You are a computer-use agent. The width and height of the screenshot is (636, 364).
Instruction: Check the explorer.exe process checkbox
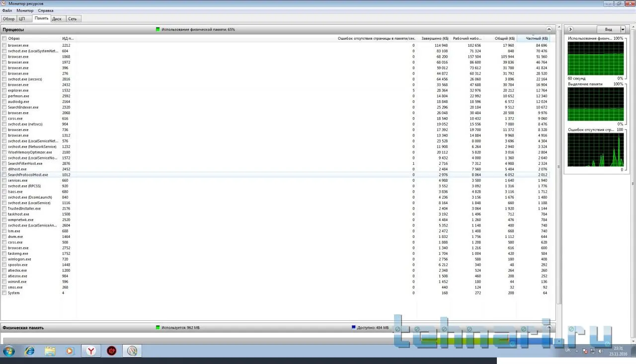[x=4, y=90]
